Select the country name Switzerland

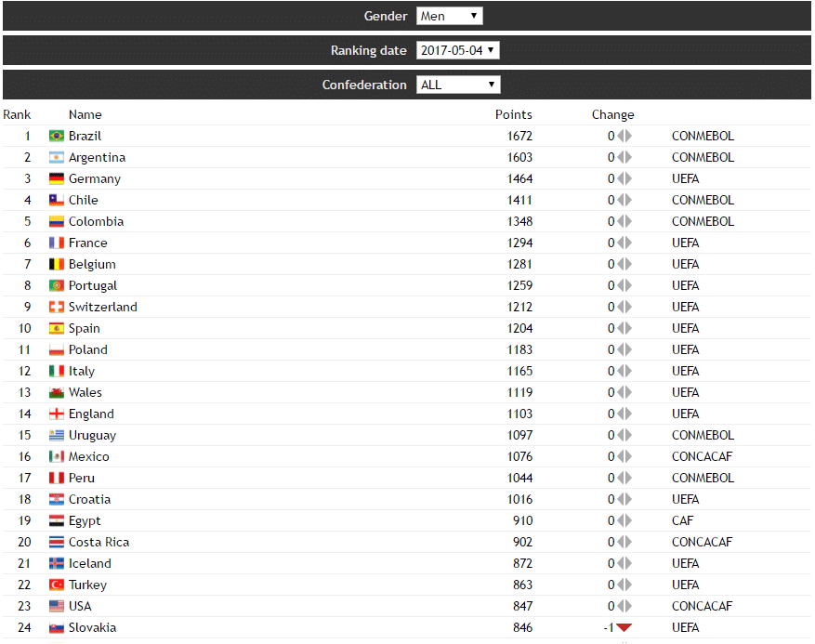tap(103, 307)
